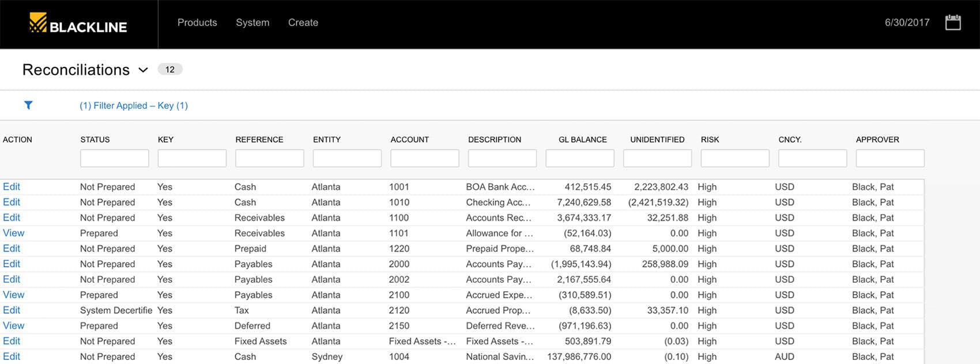Focus the Risk column filter box
The height and width of the screenshot is (364, 980).
[735, 158]
